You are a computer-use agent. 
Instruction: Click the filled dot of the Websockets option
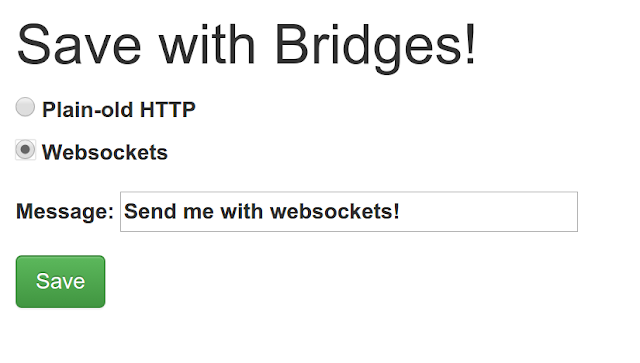point(25,149)
